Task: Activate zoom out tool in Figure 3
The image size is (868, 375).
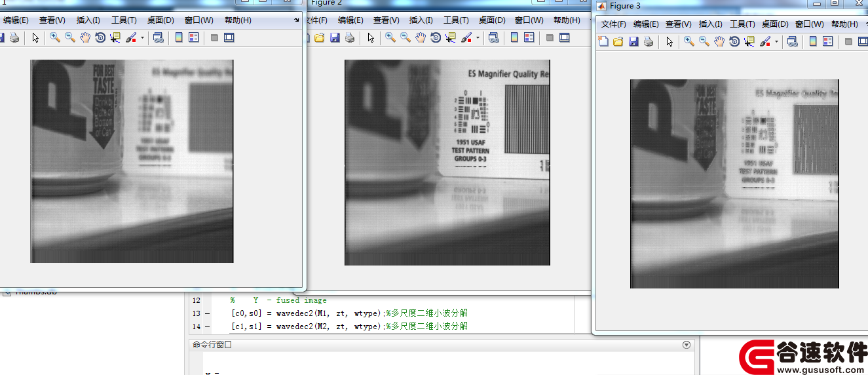Action: click(704, 41)
